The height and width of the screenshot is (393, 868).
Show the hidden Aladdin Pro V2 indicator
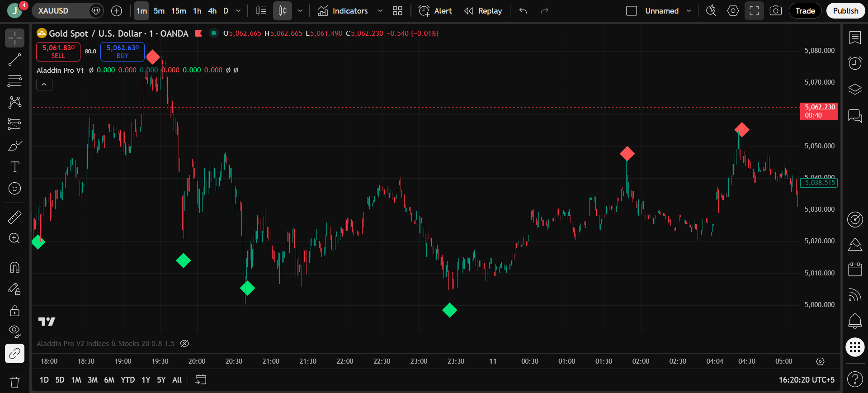tap(184, 344)
